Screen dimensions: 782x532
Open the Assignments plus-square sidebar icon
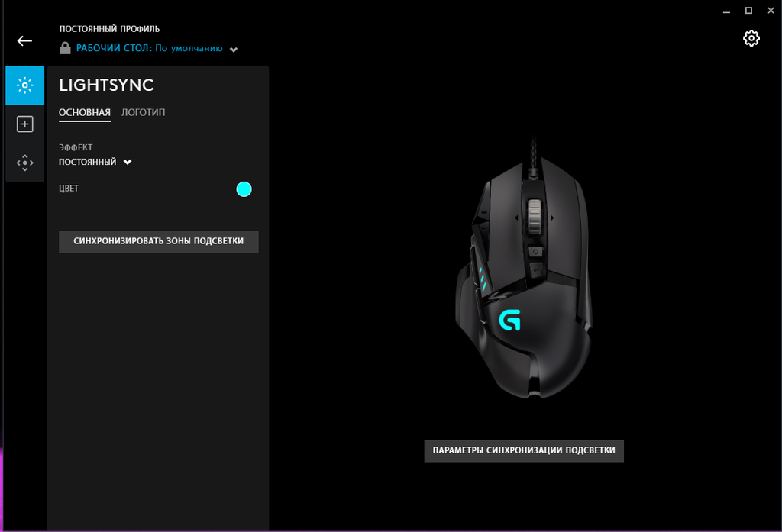25,124
